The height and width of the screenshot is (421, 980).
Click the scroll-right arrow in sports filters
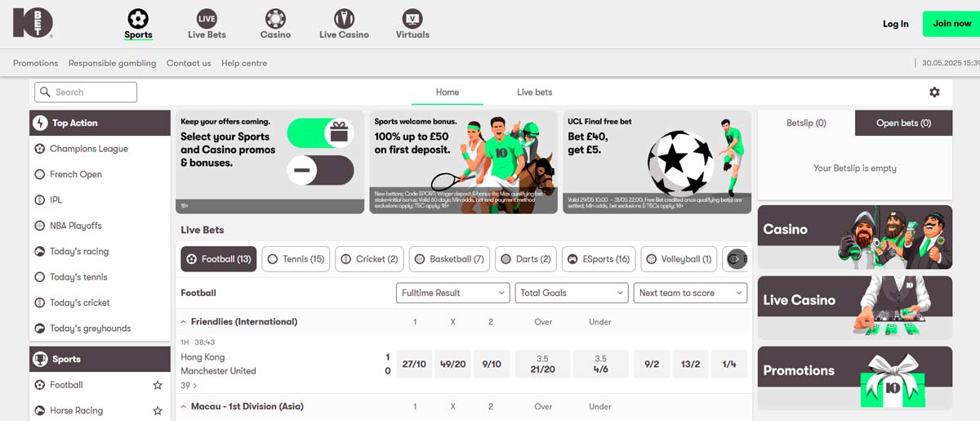click(x=735, y=259)
